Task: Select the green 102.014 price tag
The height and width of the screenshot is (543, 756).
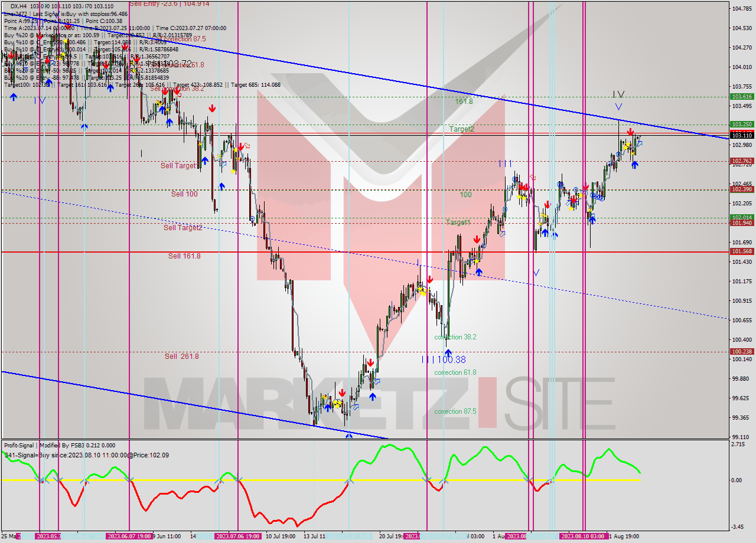Action: (742, 217)
